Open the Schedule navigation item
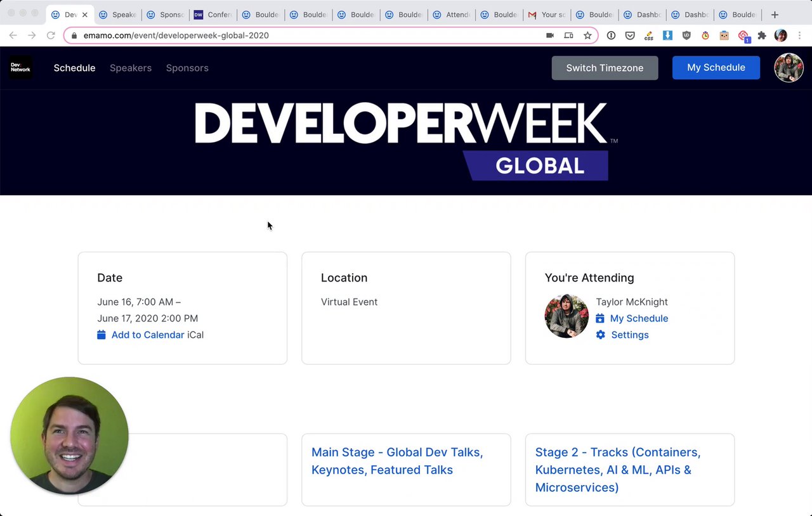 click(74, 68)
